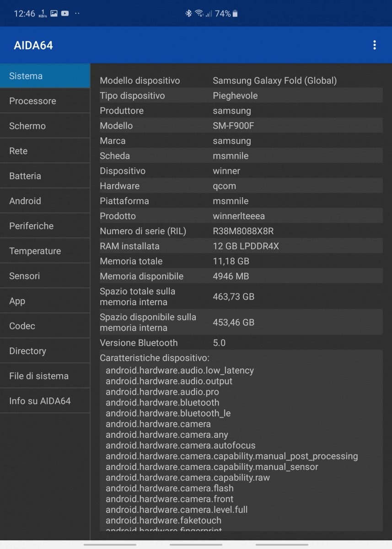Screen dimensions: 392x549
Task: Open the Rete section
Action: pos(45,151)
